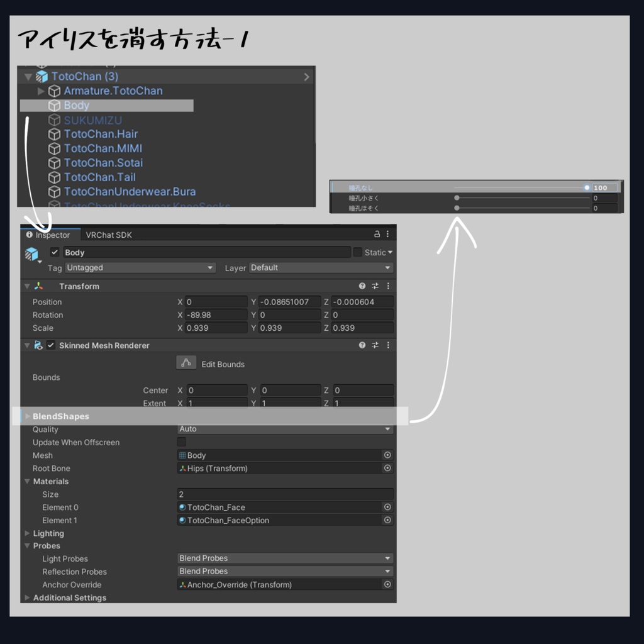Open the TotoChan_Face material object picker
Viewport: 644px width, 644px height.
(387, 507)
